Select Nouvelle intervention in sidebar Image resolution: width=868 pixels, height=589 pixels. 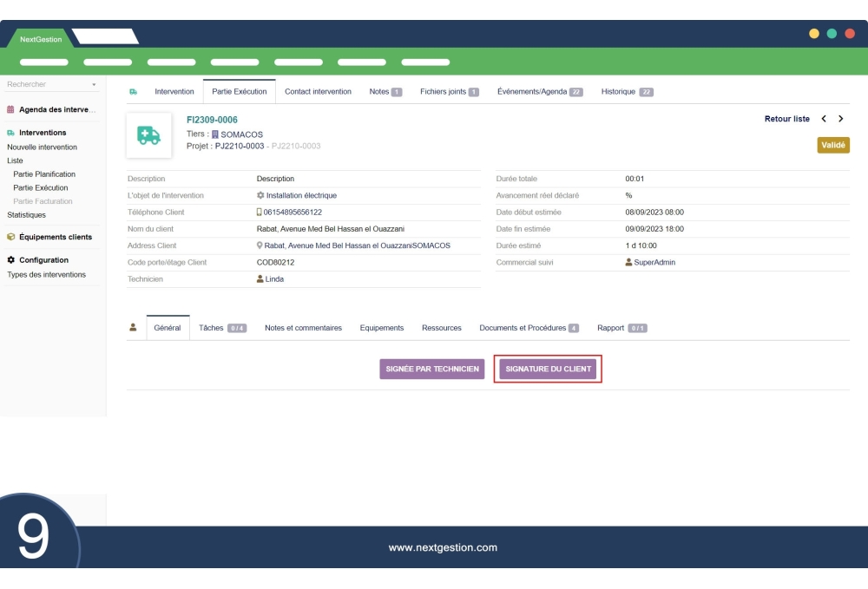pyautogui.click(x=42, y=147)
